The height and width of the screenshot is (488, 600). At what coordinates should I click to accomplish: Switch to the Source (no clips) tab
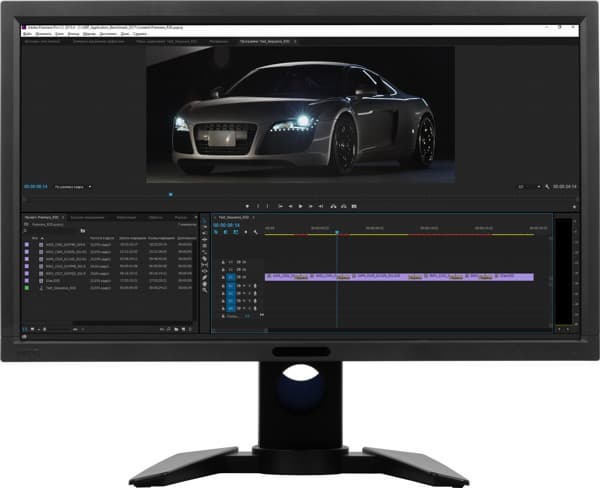(x=42, y=41)
